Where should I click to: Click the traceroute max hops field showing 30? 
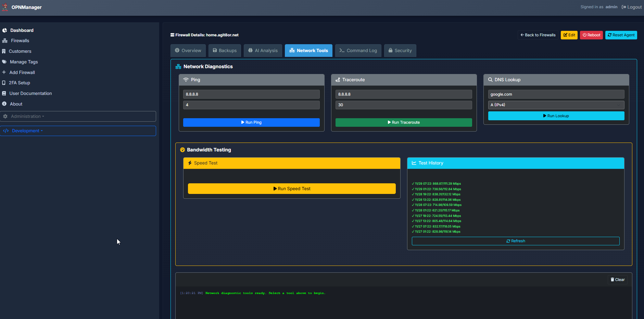click(404, 105)
